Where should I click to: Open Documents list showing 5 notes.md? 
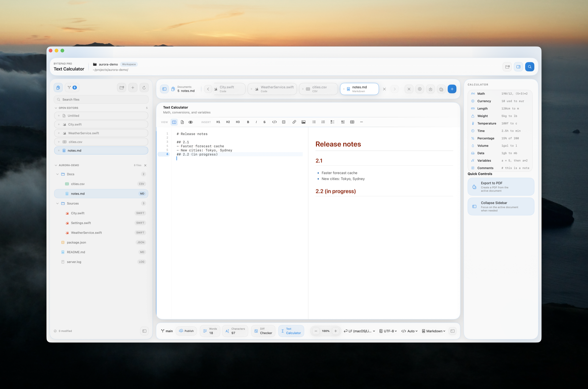click(183, 89)
